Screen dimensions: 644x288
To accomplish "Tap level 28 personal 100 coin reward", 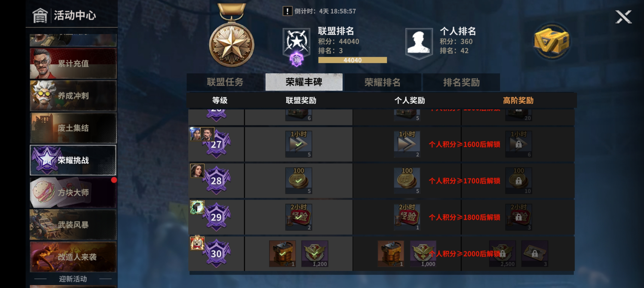I will click(x=407, y=181).
